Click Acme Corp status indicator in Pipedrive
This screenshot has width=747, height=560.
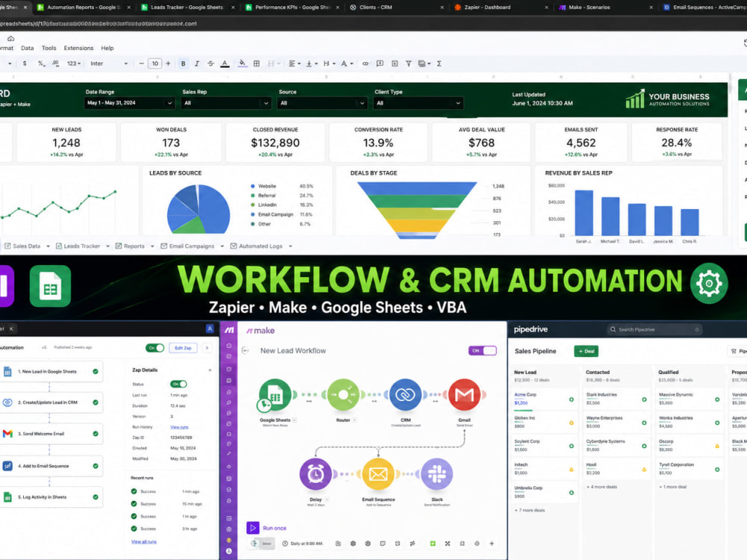(x=571, y=399)
